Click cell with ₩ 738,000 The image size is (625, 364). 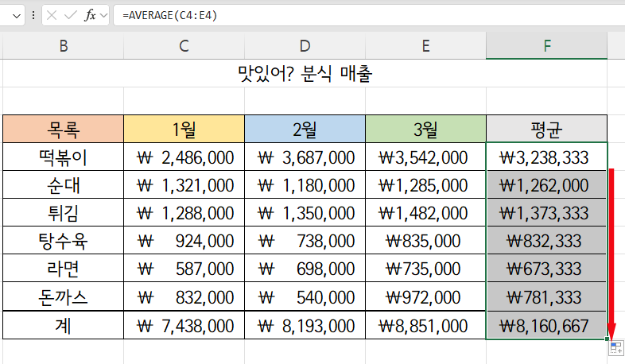click(305, 241)
